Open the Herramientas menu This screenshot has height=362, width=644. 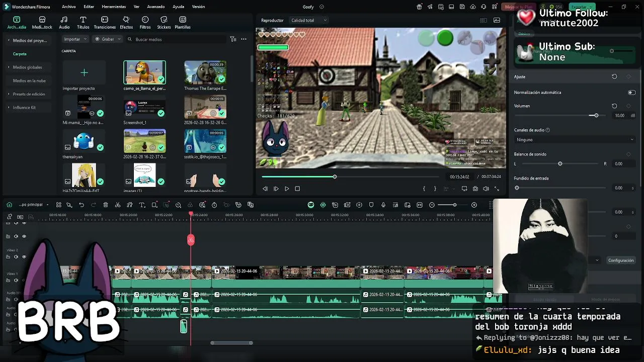tap(114, 7)
